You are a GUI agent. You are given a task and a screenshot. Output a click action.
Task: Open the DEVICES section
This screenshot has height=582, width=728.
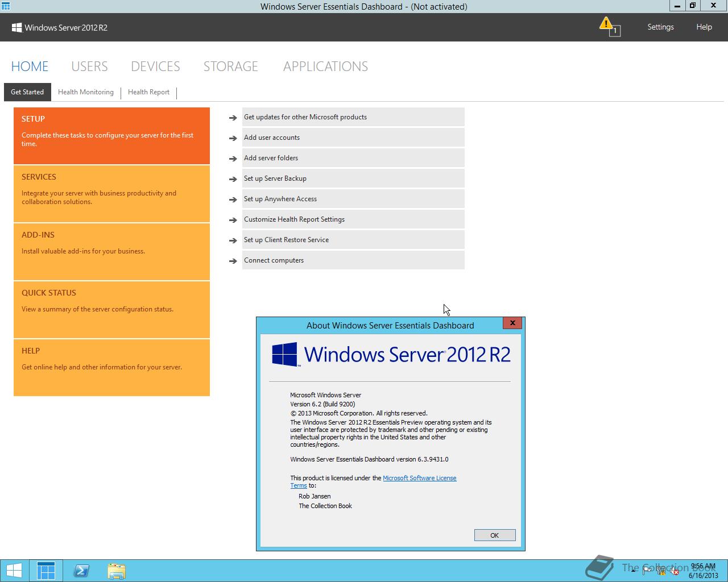(155, 66)
